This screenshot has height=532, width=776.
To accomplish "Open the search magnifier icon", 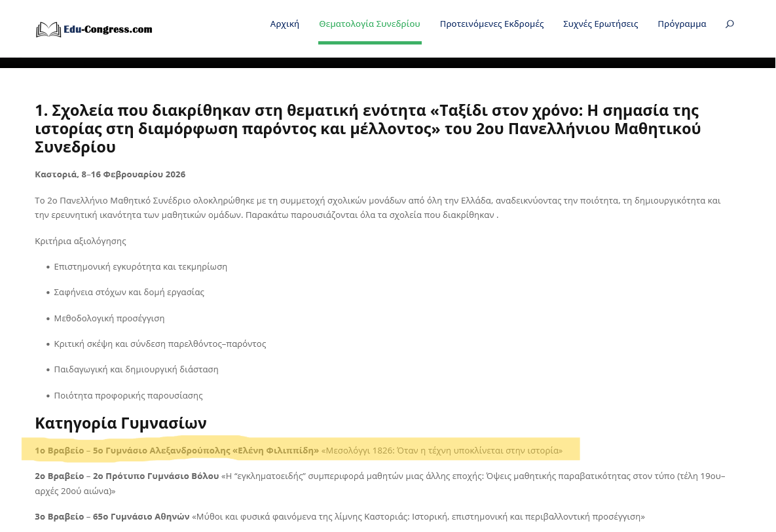I will pos(730,24).
